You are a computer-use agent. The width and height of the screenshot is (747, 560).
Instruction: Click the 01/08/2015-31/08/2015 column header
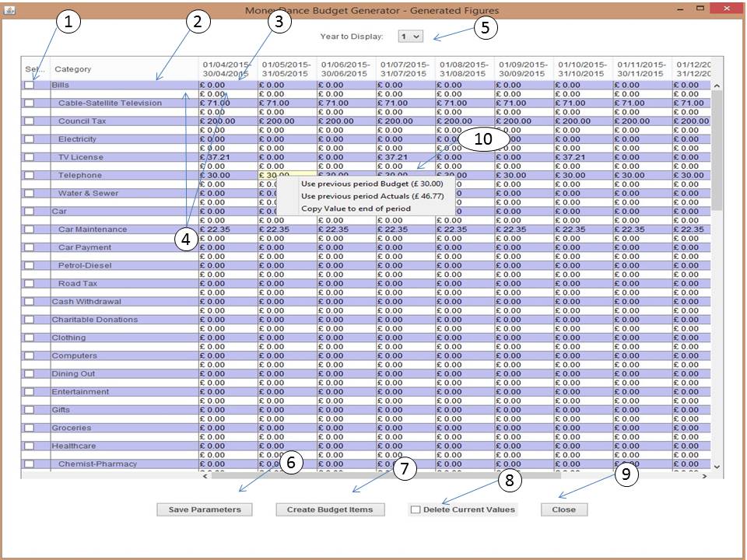[465, 69]
